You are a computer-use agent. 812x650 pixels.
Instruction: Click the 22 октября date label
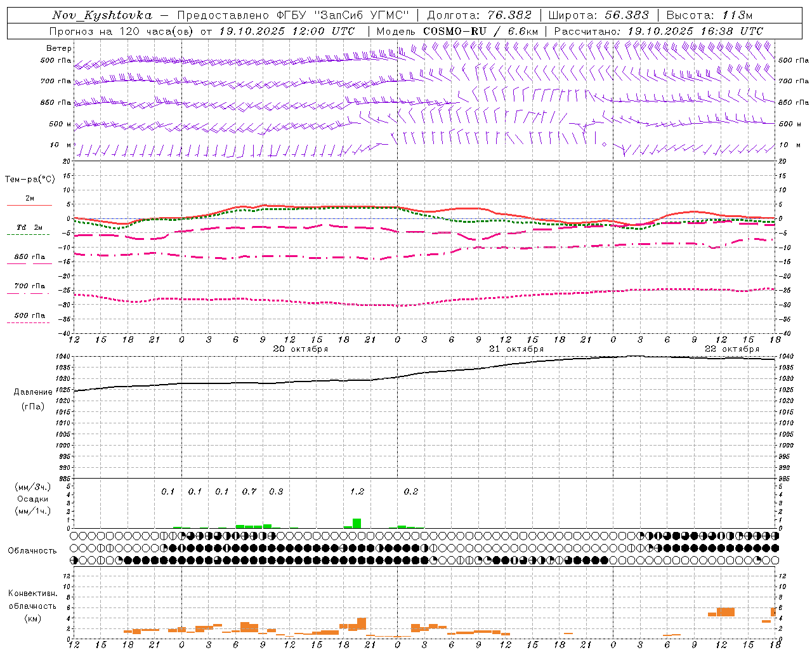[x=732, y=349]
